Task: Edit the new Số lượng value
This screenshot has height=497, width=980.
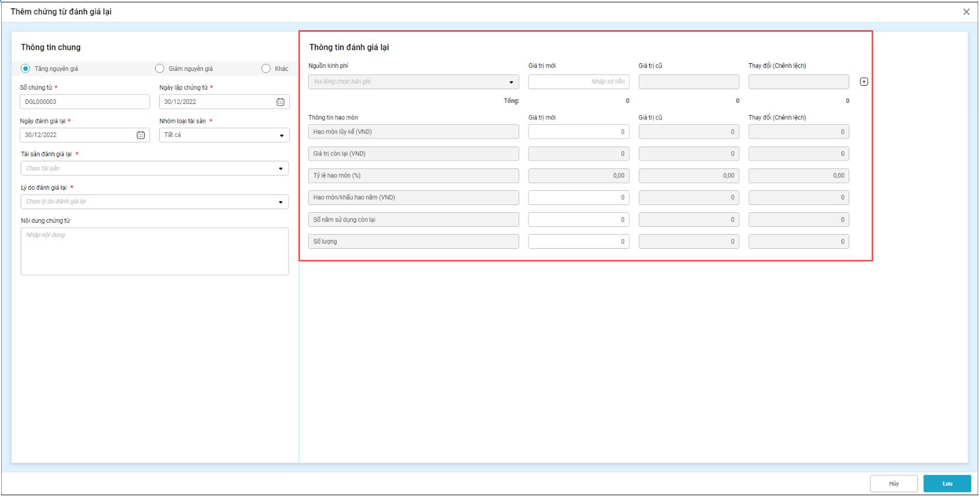Action: (579, 242)
